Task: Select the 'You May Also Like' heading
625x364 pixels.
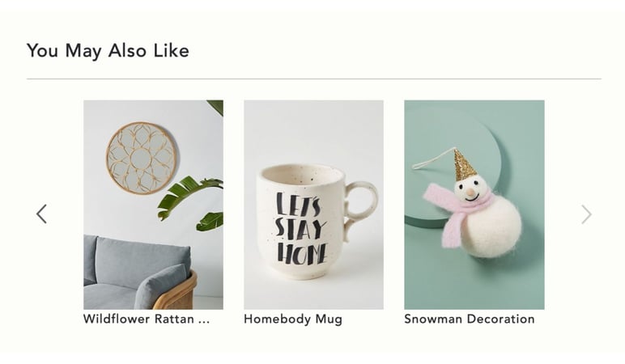Action: [x=108, y=51]
